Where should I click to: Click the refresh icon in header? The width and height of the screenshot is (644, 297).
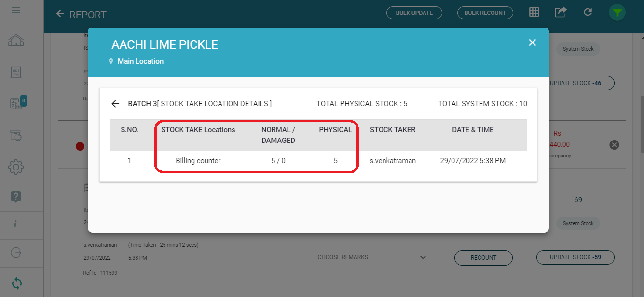tap(588, 13)
